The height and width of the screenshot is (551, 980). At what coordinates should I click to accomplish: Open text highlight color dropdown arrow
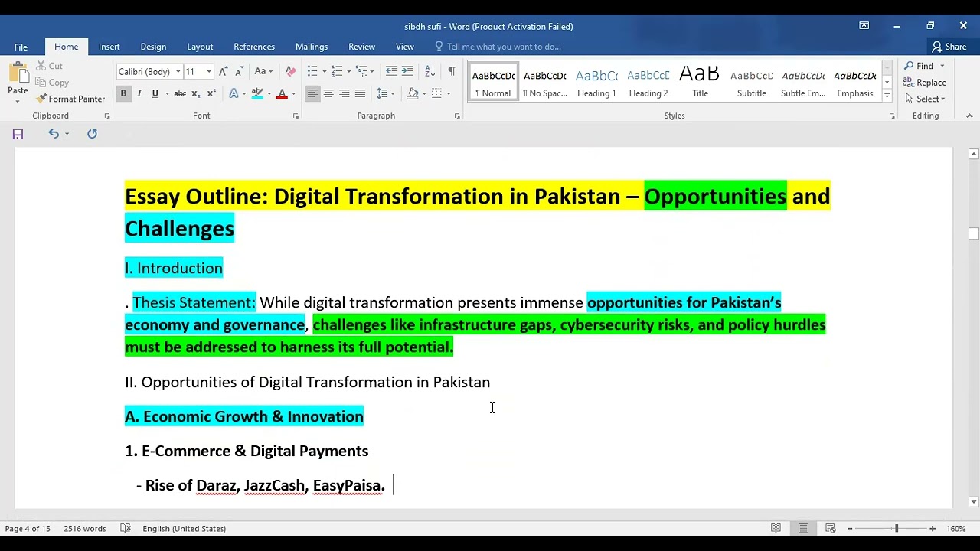[x=269, y=94]
